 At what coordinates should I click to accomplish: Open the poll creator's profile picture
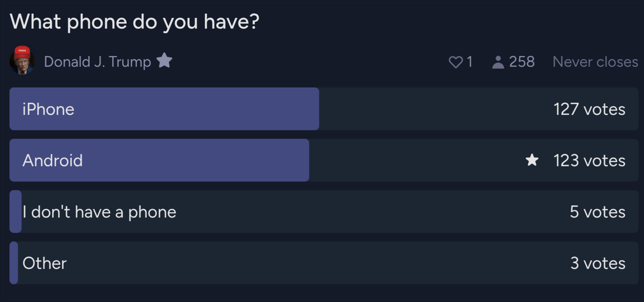(22, 60)
